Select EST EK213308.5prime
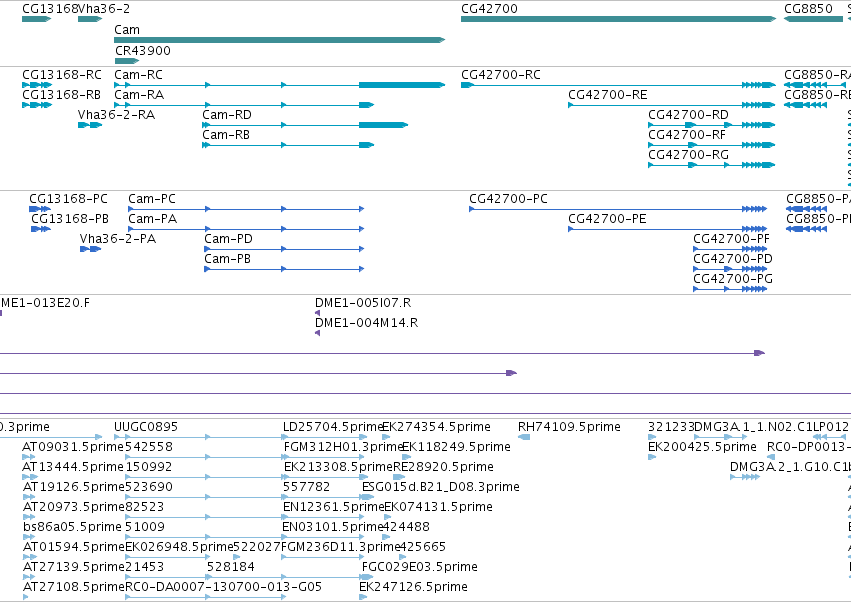 [x=324, y=477]
